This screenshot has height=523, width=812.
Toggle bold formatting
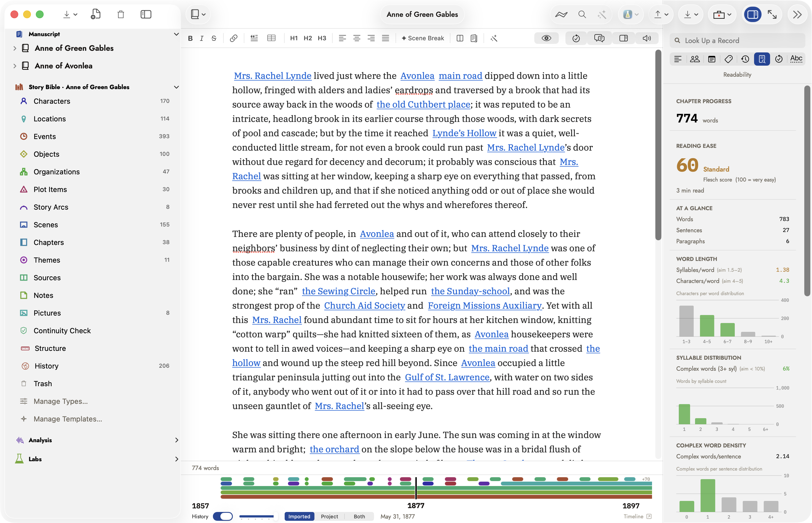190,38
